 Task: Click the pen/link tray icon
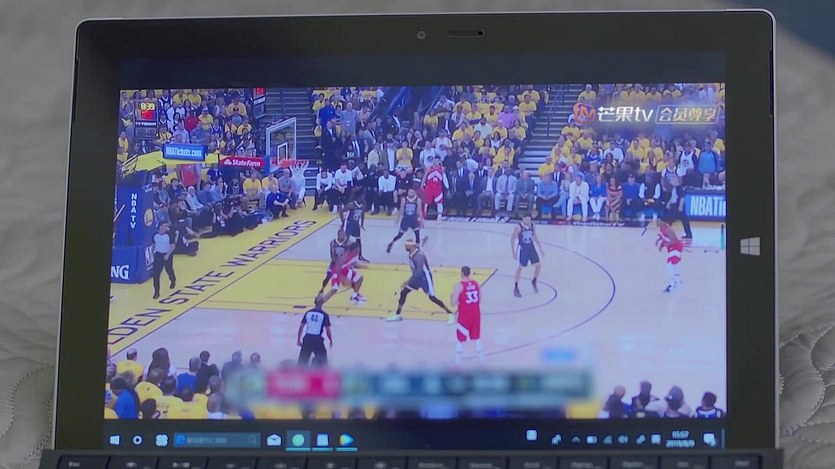(x=640, y=440)
